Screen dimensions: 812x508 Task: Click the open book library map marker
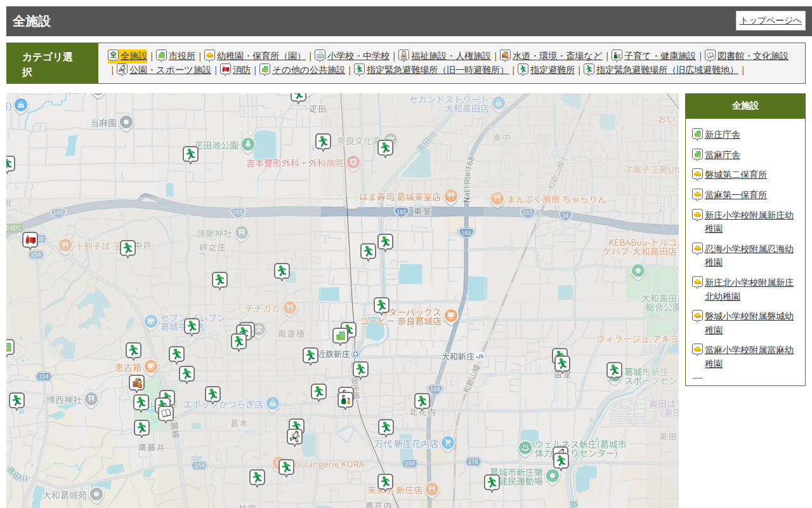coord(166,414)
